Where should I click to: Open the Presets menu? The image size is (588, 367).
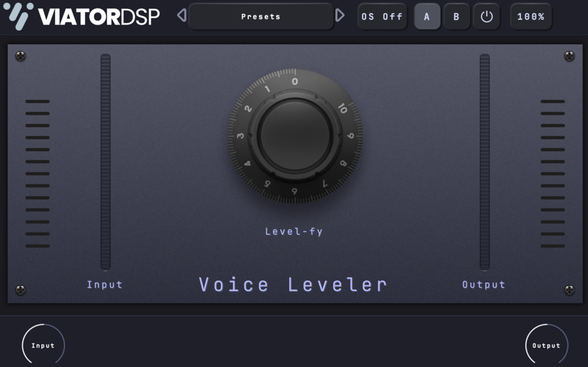pos(261,16)
